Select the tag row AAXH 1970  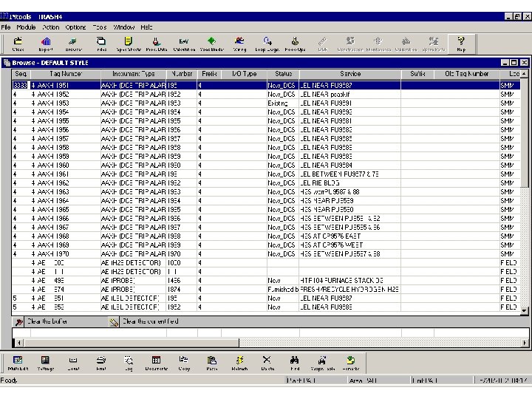pos(266,253)
